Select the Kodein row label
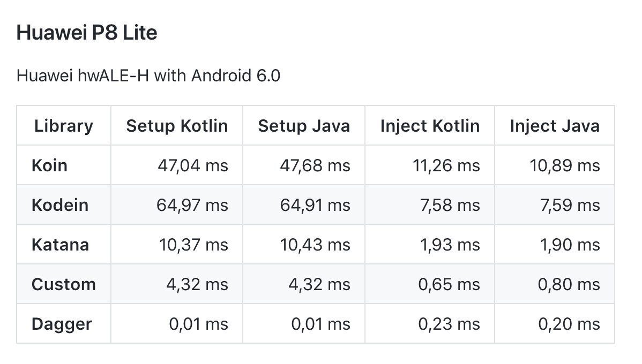Viewport: 642px width, 364px height. tap(60, 205)
